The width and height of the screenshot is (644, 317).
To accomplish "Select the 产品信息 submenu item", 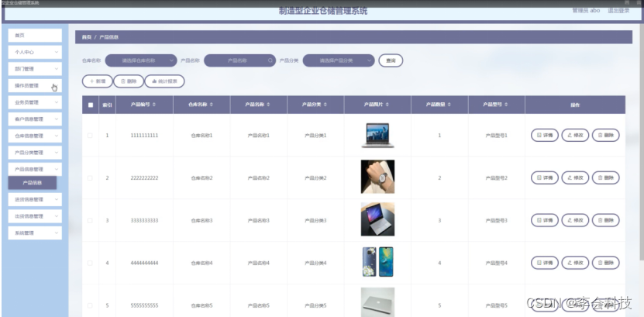I will tap(33, 183).
